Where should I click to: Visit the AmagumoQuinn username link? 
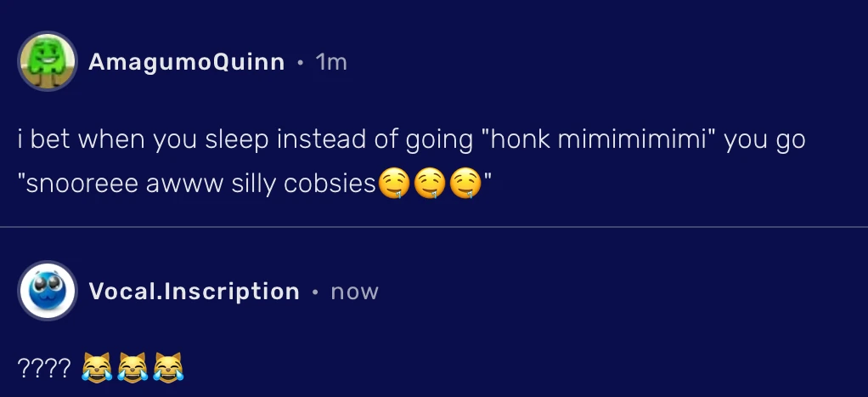pos(187,62)
